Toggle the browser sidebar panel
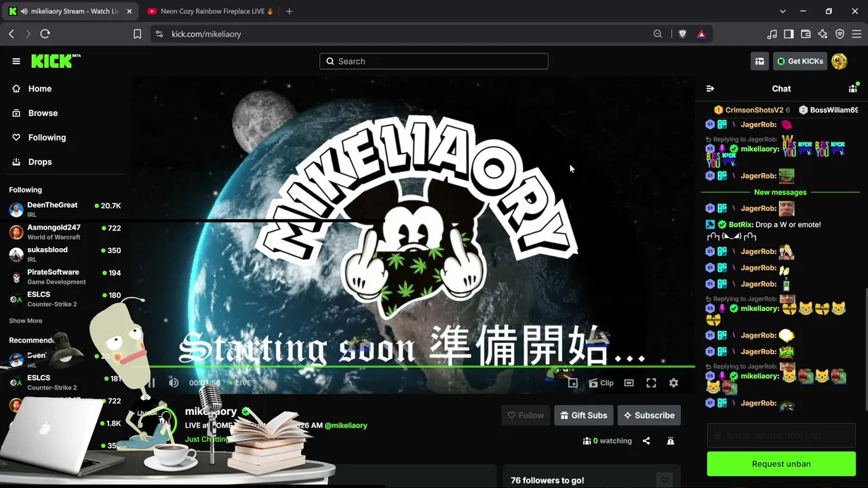Viewport: 868px width, 488px height. point(789,34)
